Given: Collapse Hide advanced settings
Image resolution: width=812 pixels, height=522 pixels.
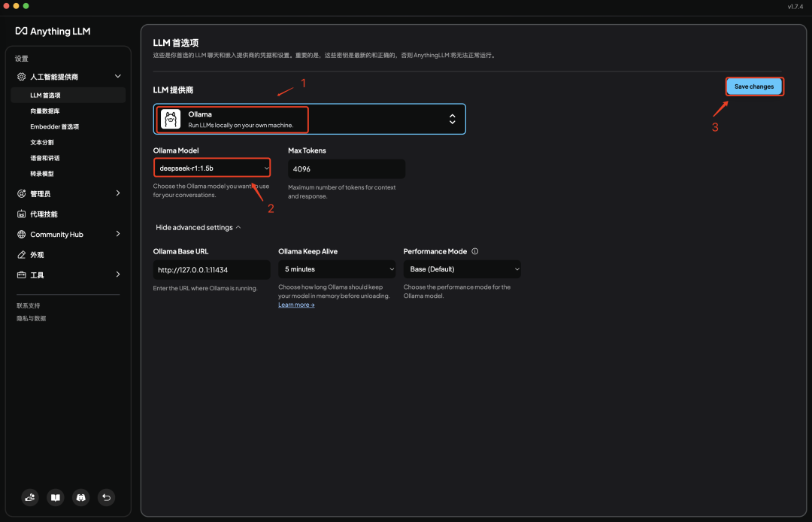Looking at the screenshot, I should click(198, 227).
